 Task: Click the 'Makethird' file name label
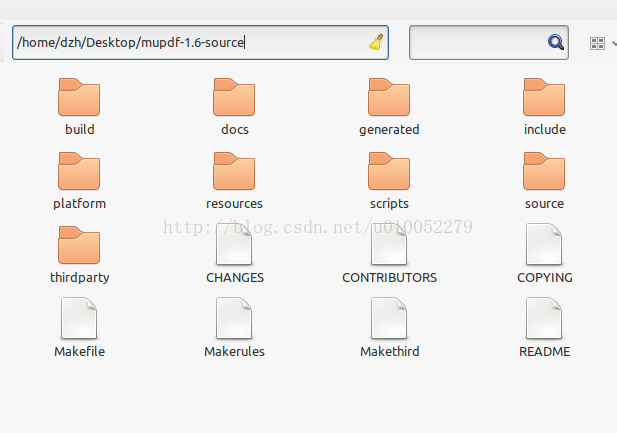tap(390, 352)
